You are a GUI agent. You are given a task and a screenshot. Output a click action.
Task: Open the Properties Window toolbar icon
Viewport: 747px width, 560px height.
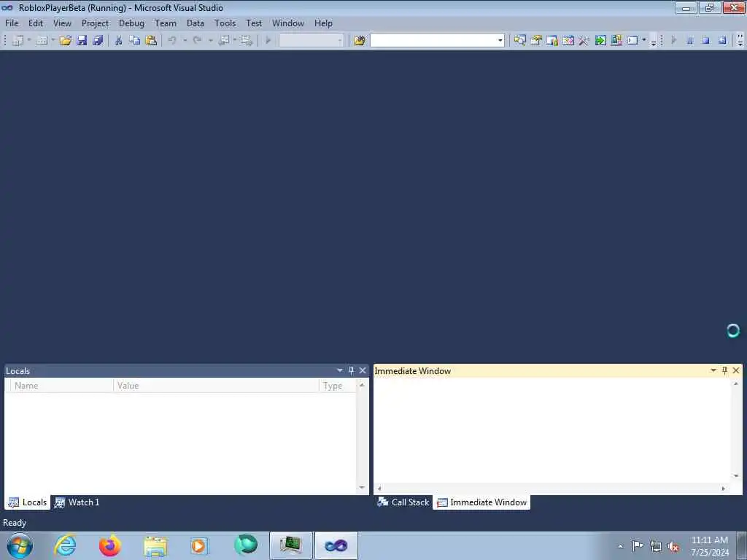(x=536, y=41)
